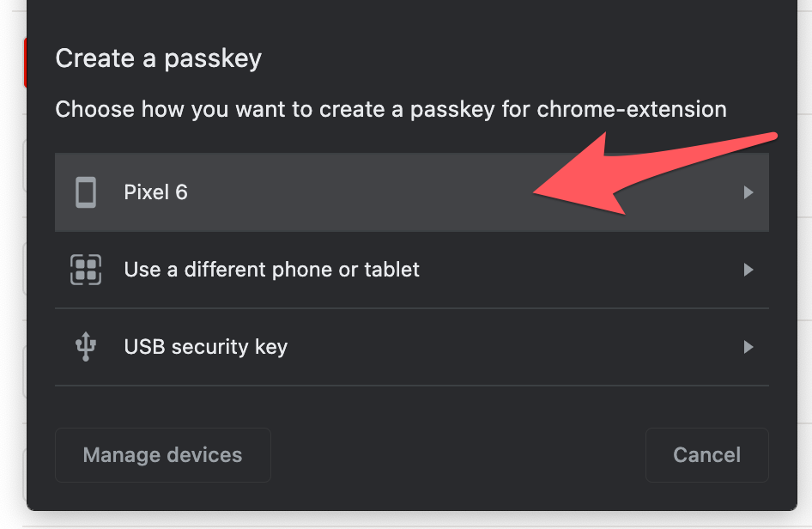812x529 pixels.
Task: Click the QR code scan icon
Action: pos(86,270)
